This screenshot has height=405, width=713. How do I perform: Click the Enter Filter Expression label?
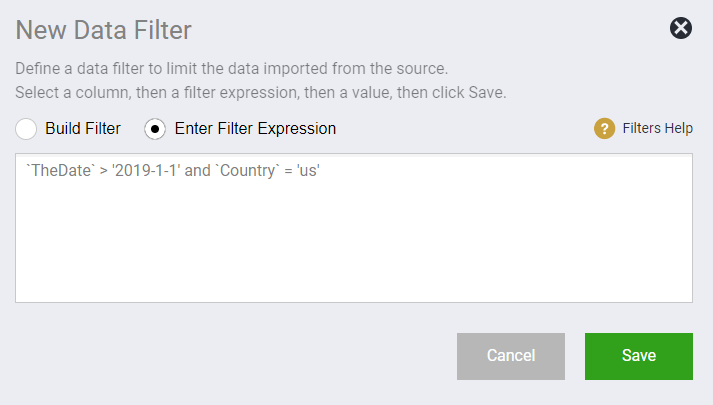(255, 129)
